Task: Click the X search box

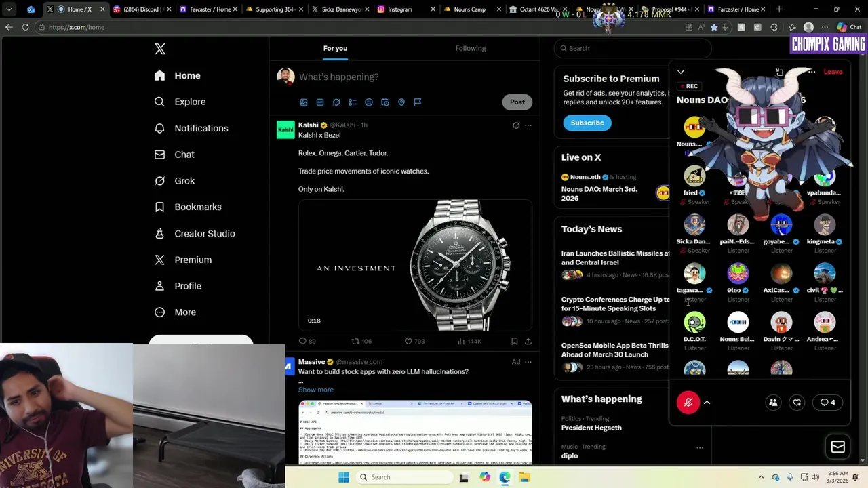Action: click(633, 48)
